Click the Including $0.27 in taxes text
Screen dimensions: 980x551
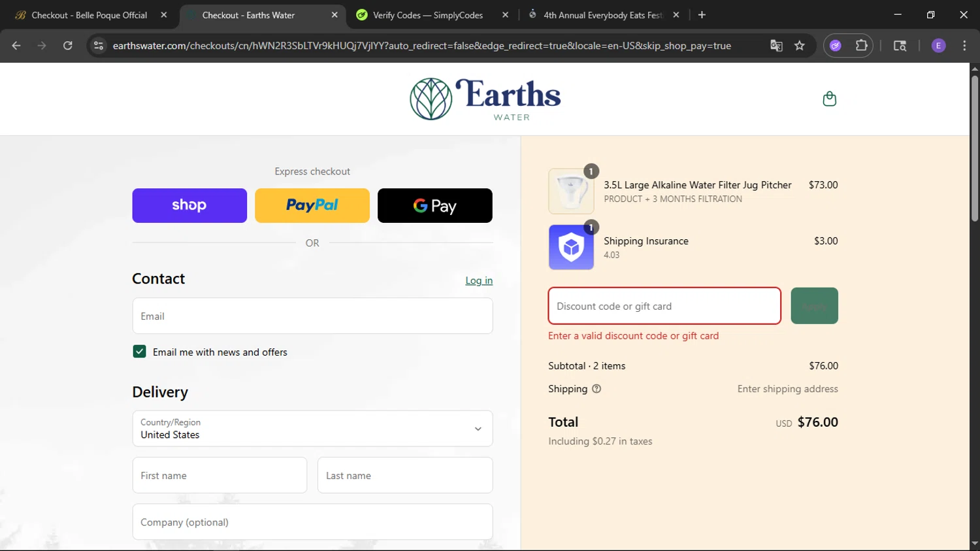click(x=600, y=441)
